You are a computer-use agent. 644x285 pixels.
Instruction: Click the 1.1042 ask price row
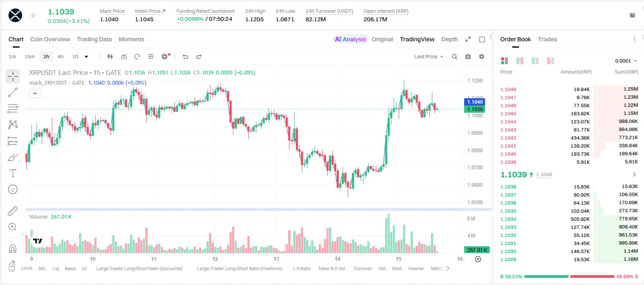coord(569,138)
